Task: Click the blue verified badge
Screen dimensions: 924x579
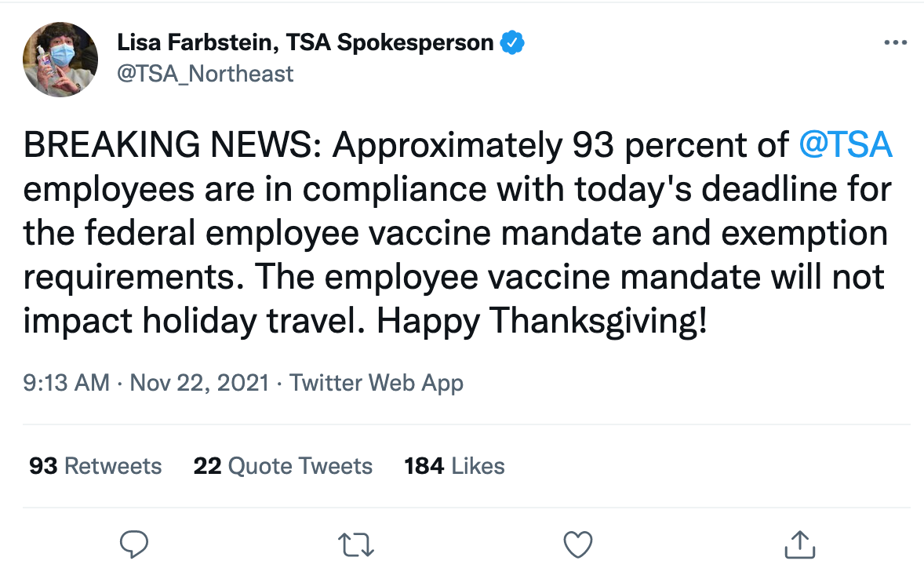Action: click(x=512, y=43)
